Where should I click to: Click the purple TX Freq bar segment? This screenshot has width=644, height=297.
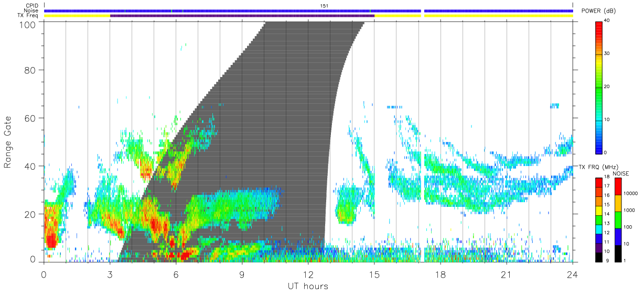[242, 16]
